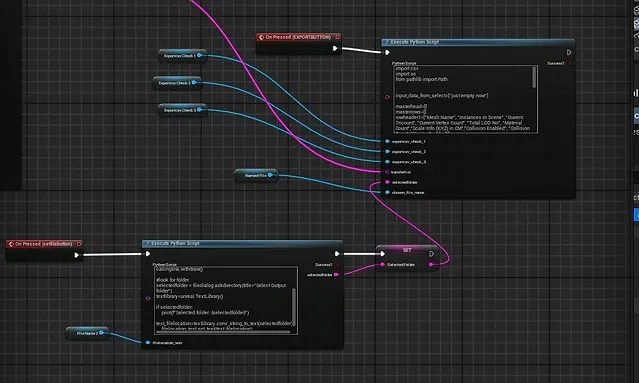Select the Exportcsv Check 3 variable node
This screenshot has height=383, width=639.
[x=182, y=110]
